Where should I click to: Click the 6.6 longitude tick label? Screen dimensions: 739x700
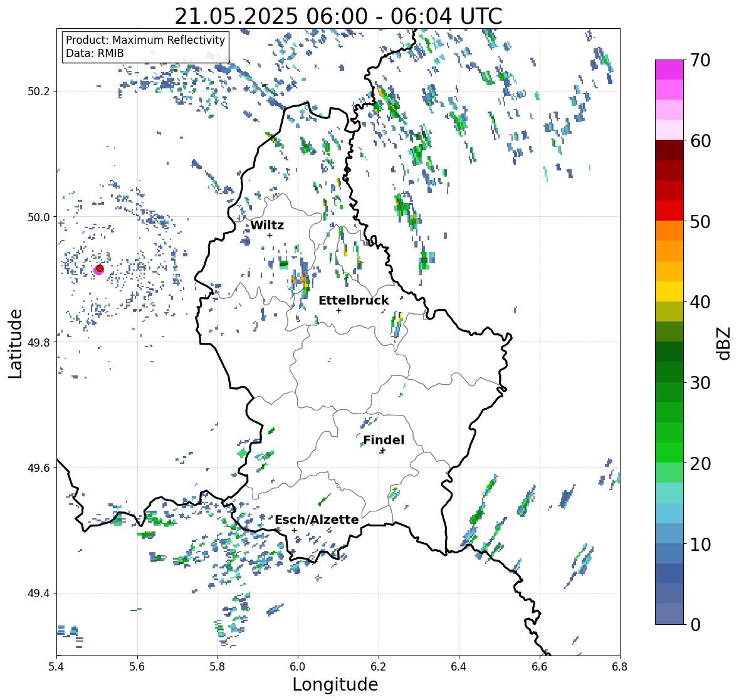click(x=540, y=666)
